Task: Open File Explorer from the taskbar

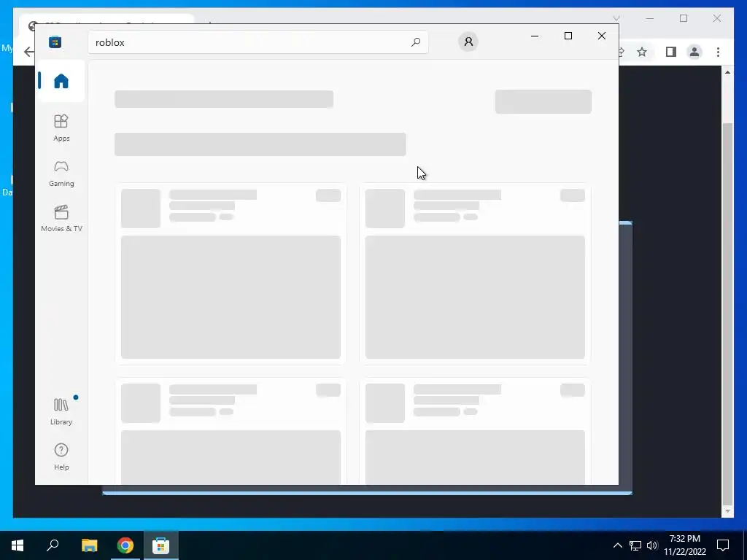Action: [x=89, y=545]
